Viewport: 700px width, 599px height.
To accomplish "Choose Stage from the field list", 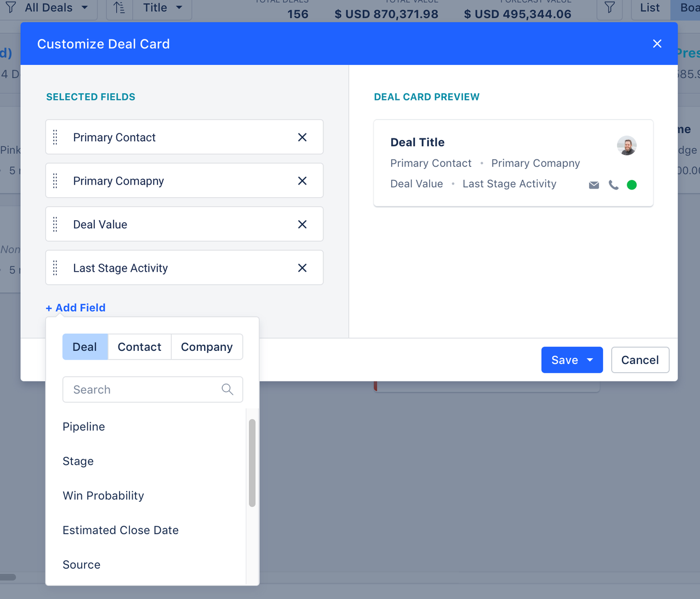I will [x=78, y=461].
